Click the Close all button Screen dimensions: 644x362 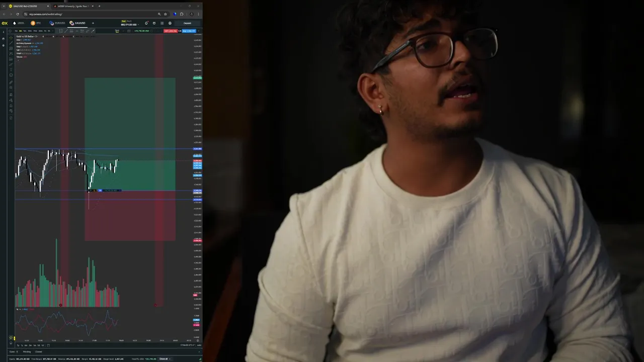coord(164,359)
